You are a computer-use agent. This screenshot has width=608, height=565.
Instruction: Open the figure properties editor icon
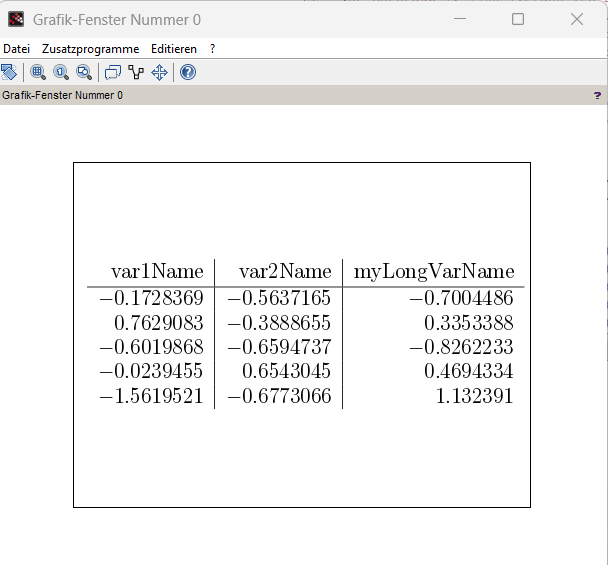[x=113, y=72]
